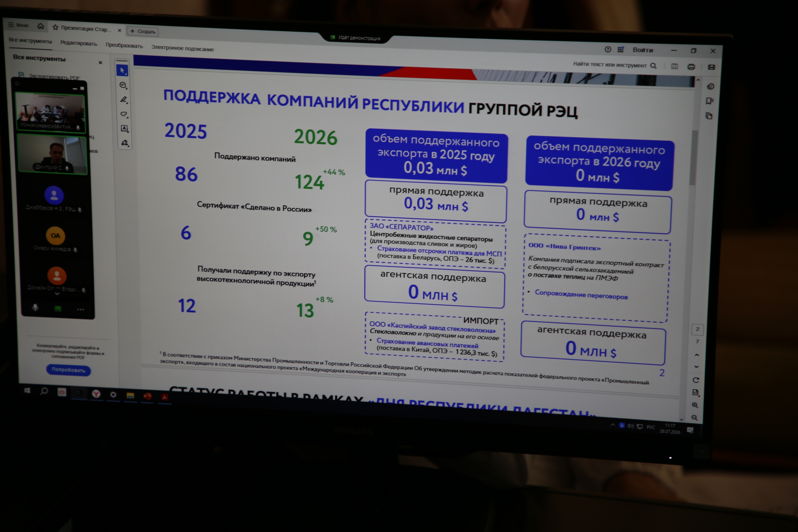This screenshot has width=798, height=532.
Task: Print the PDF file
Action: pos(691,67)
